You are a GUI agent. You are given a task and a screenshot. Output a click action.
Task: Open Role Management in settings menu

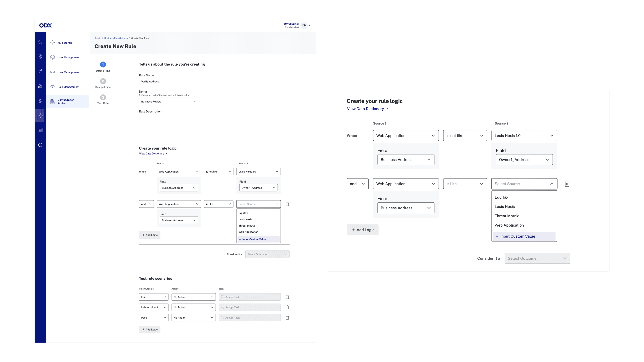pos(68,87)
